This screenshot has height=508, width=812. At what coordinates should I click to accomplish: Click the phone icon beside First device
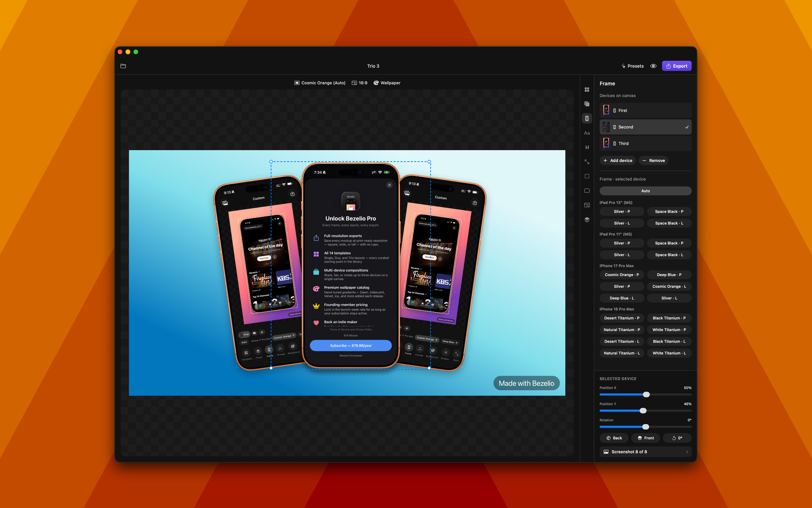pos(614,111)
